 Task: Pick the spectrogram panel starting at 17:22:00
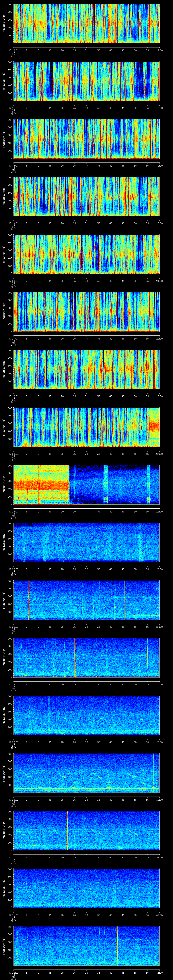[87, 369]
